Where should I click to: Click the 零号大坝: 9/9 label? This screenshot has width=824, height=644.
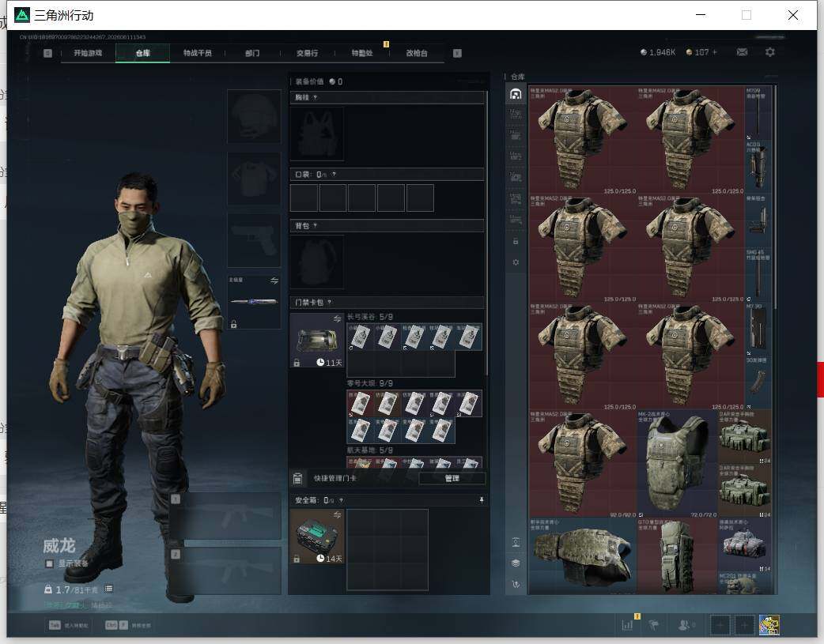point(370,383)
